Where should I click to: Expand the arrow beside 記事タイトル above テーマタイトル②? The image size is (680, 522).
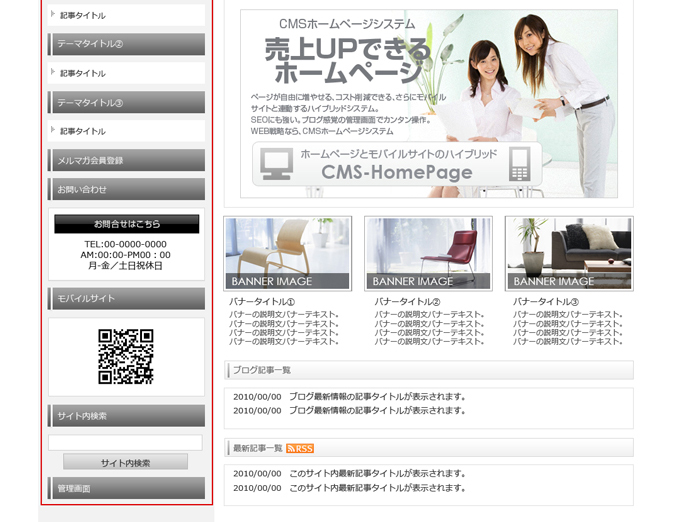tap(53, 15)
